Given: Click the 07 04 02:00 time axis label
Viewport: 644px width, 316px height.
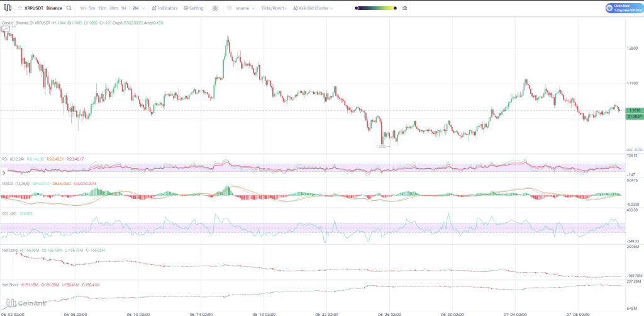Looking at the screenshot, I should coord(514,313).
